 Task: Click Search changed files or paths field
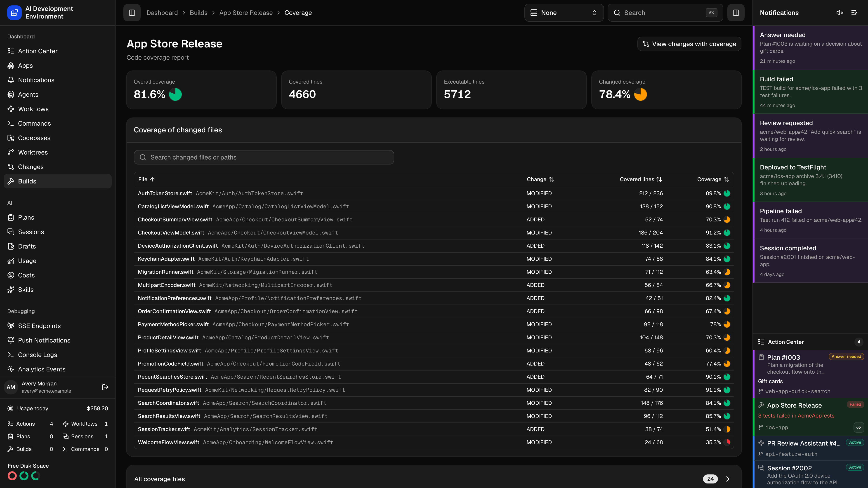click(264, 157)
